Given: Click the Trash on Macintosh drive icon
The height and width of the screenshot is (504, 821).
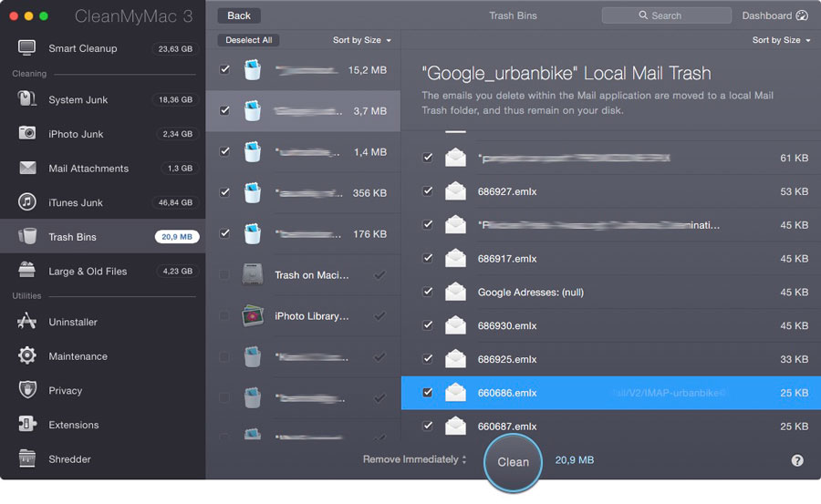Looking at the screenshot, I should coord(253,274).
